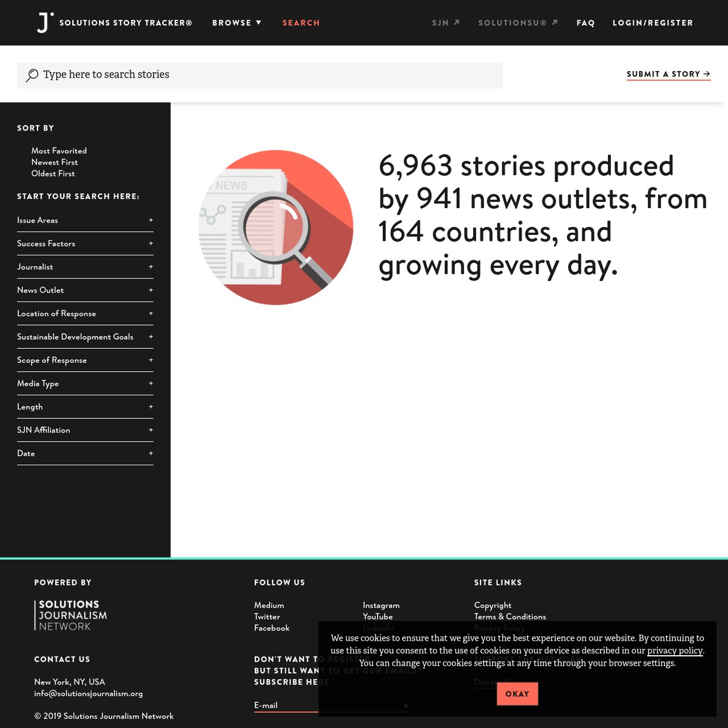Focus the story search input field

267,75
